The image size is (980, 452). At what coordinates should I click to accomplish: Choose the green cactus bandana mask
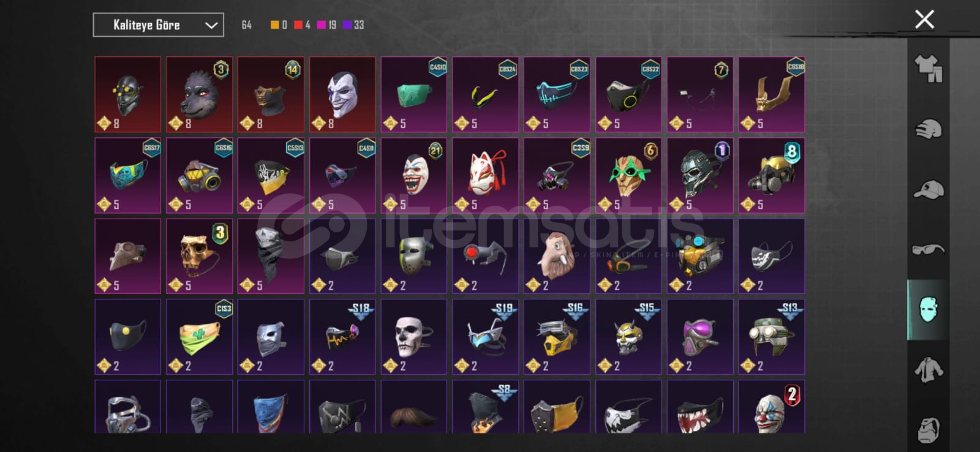tap(199, 337)
